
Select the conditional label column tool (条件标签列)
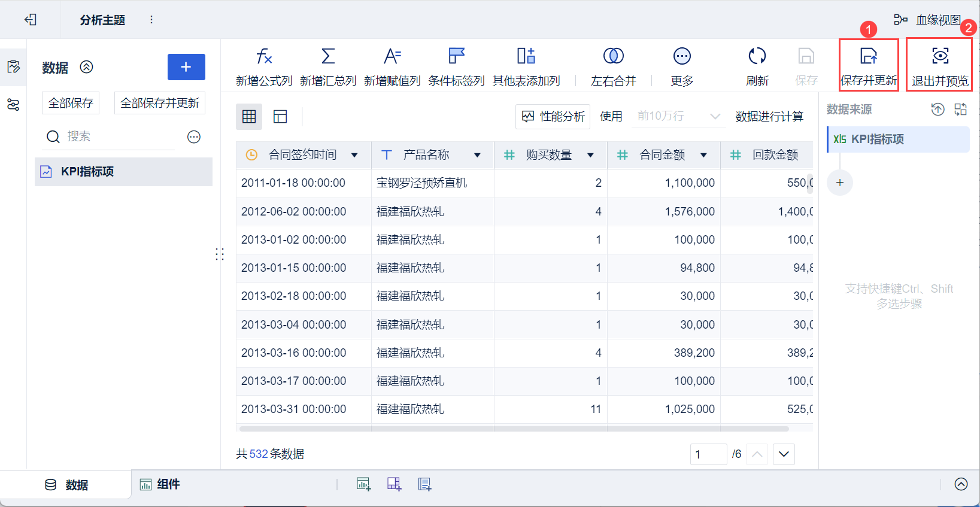coord(456,57)
